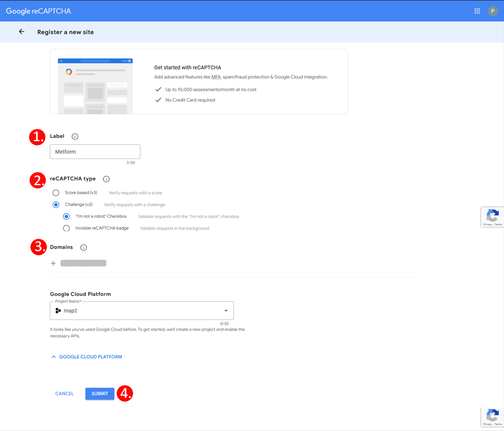The width and height of the screenshot is (504, 431).
Task: Click the "Register a new site" title
Action: 65,32
